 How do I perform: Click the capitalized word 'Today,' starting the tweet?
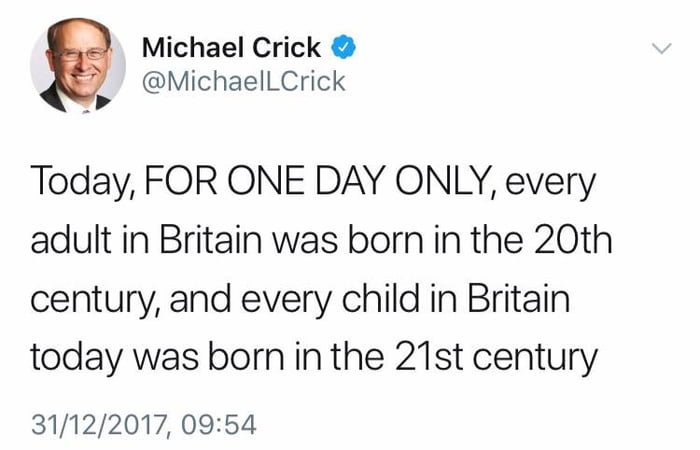pyautogui.click(x=82, y=182)
